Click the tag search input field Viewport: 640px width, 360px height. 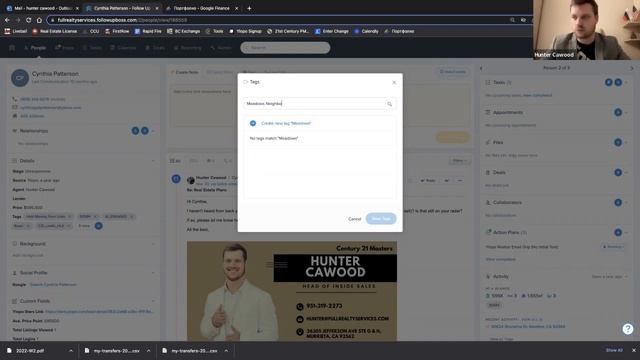pyautogui.click(x=320, y=104)
